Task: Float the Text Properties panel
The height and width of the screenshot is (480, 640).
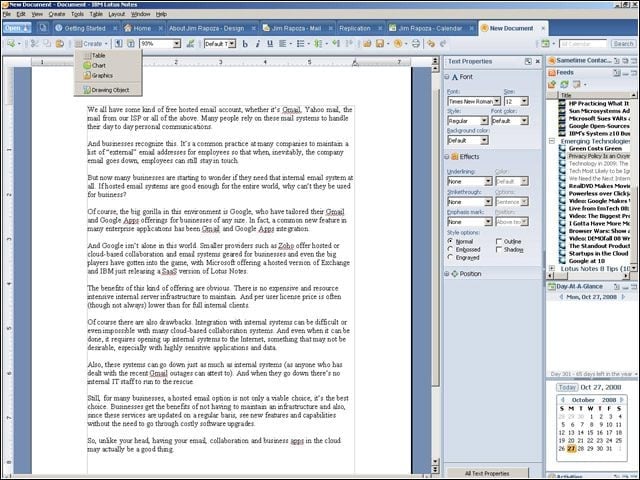Action: [x=528, y=62]
